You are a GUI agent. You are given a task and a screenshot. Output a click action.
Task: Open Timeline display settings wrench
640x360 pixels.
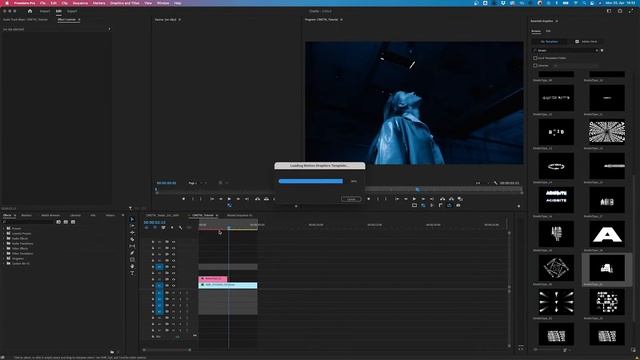(x=180, y=227)
